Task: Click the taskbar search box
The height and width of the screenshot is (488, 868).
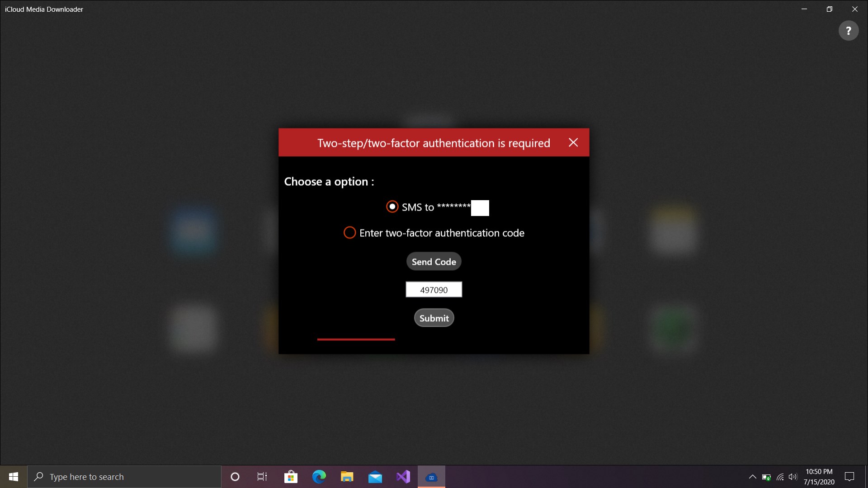Action: (124, 477)
